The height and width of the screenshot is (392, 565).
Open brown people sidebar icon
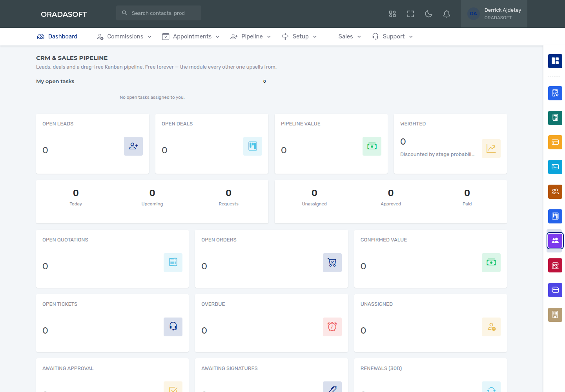555,192
